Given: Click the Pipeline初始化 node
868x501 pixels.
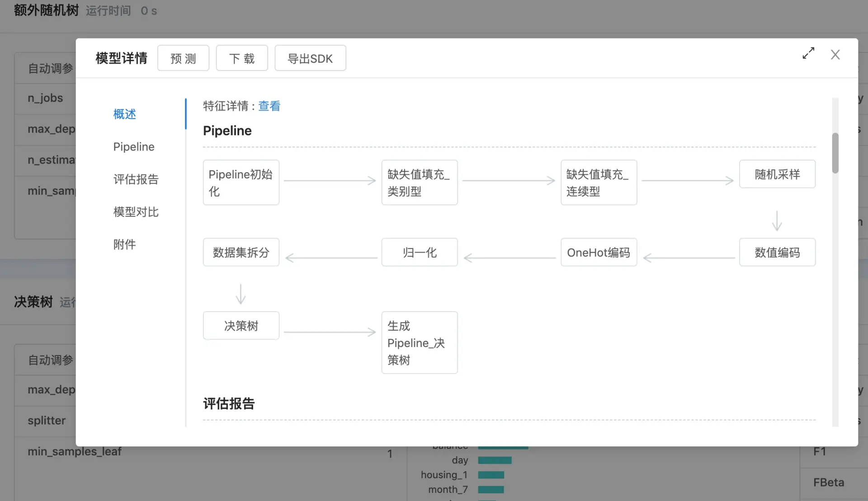Looking at the screenshot, I should pyautogui.click(x=241, y=183).
